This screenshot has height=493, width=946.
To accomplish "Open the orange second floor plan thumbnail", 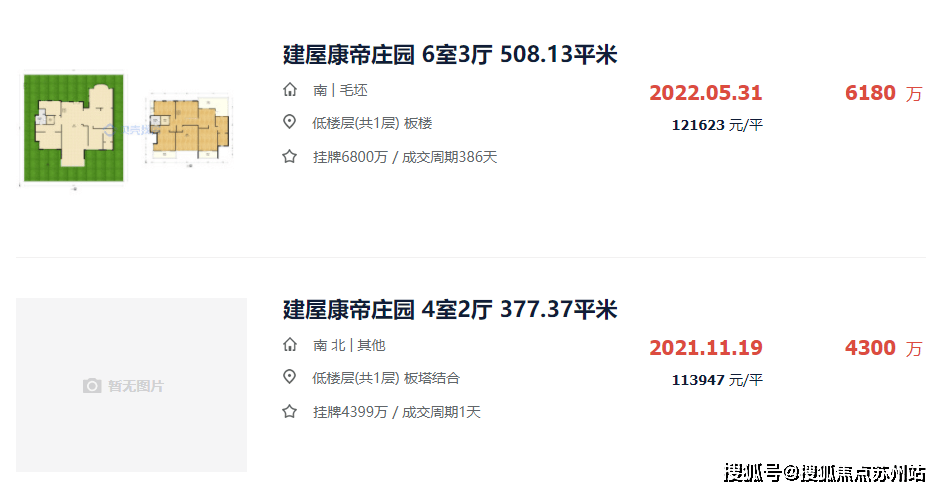I will 189,129.
